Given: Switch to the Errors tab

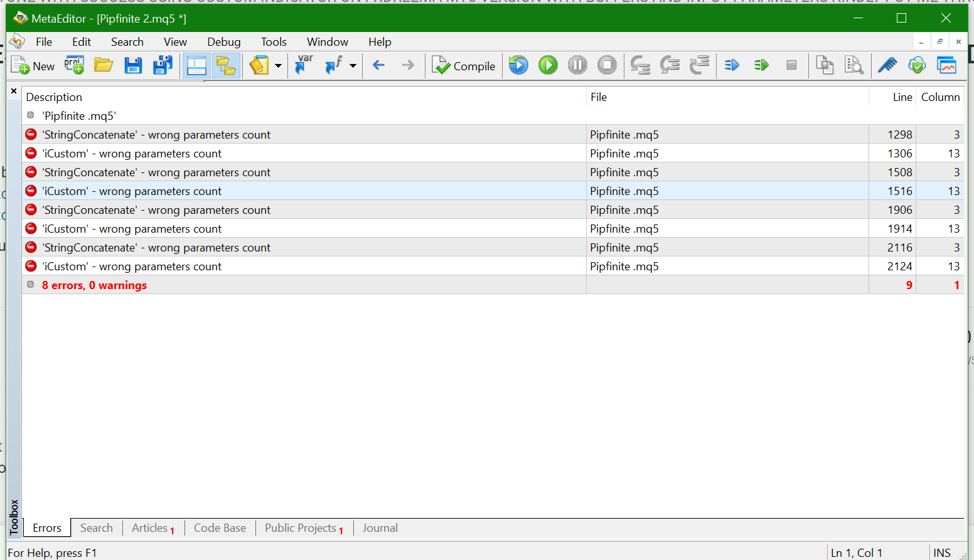Looking at the screenshot, I should pyautogui.click(x=47, y=528).
